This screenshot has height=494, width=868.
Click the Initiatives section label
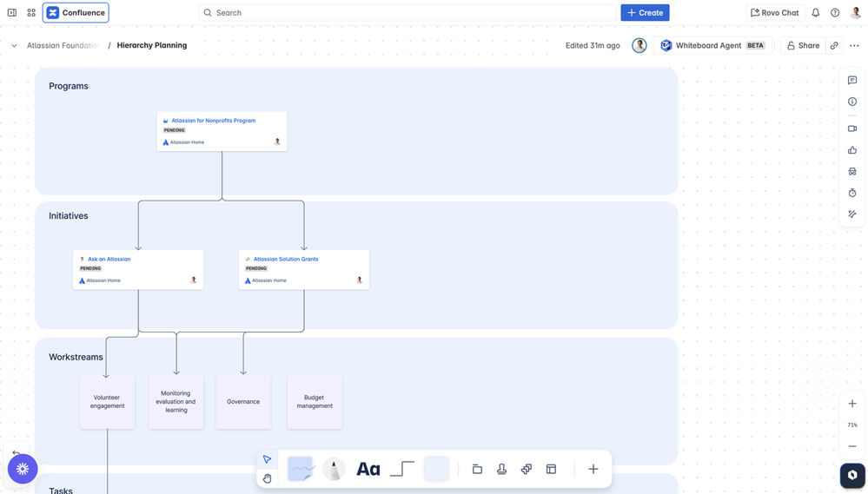pyautogui.click(x=68, y=215)
